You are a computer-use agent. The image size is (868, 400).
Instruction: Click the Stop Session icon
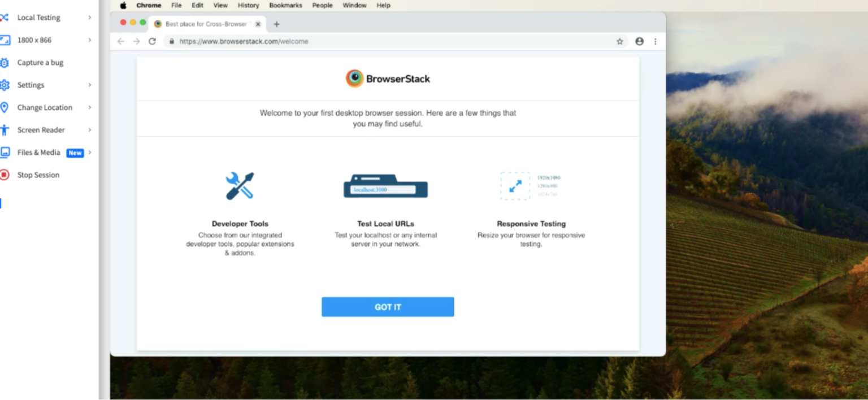click(x=6, y=175)
